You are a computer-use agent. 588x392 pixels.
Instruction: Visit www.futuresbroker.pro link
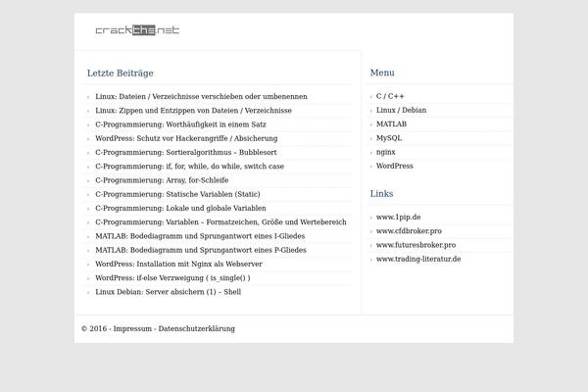(416, 245)
